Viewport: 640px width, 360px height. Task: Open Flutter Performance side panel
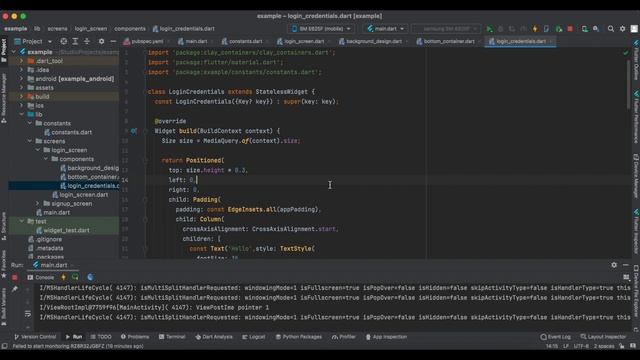point(636,116)
